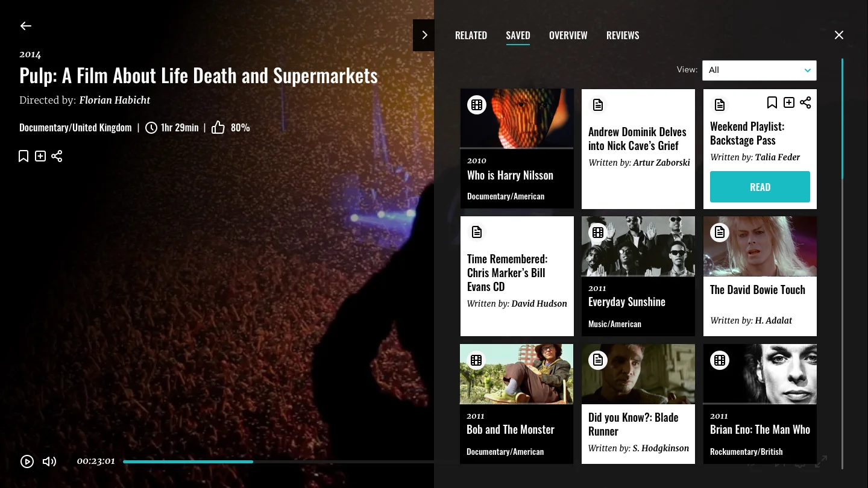Switch to the Related tab

[x=471, y=35]
